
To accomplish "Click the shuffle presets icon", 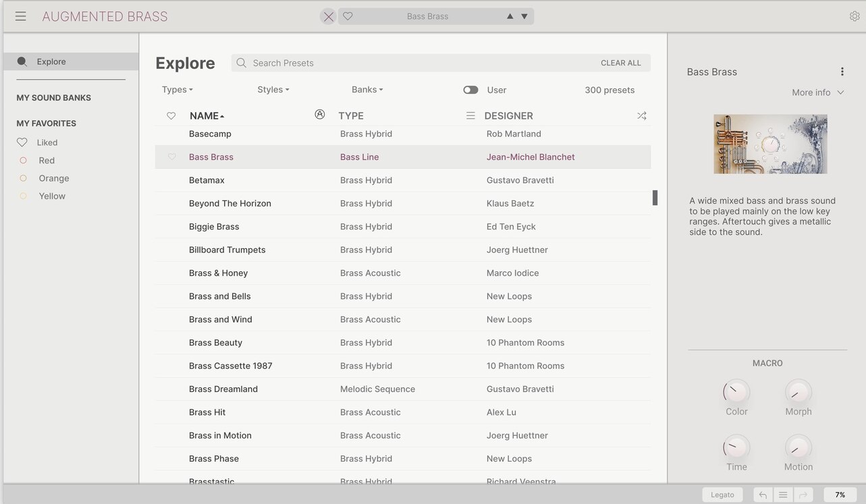I will pyautogui.click(x=641, y=116).
